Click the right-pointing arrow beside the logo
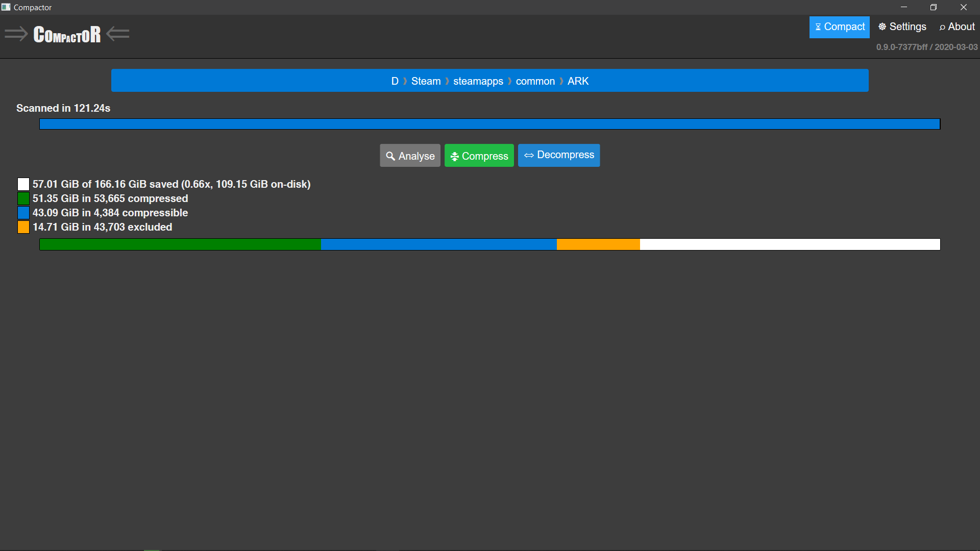Viewport: 980px width, 551px height. [16, 35]
